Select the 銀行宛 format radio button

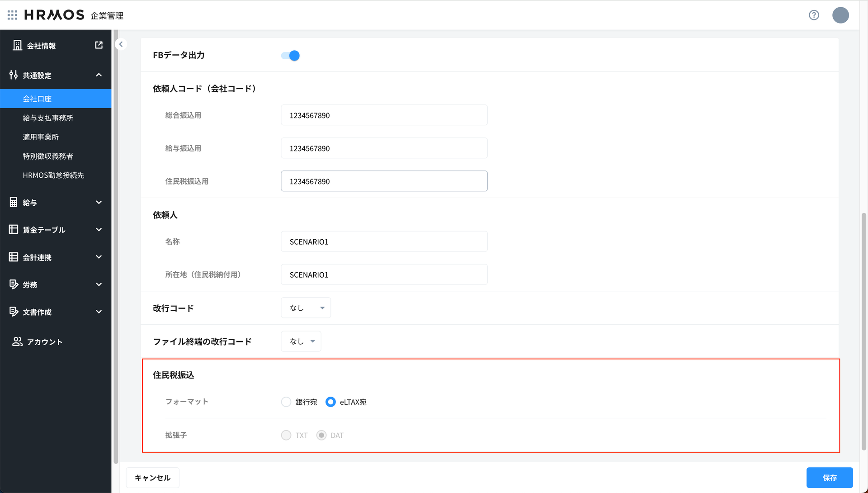tap(286, 402)
